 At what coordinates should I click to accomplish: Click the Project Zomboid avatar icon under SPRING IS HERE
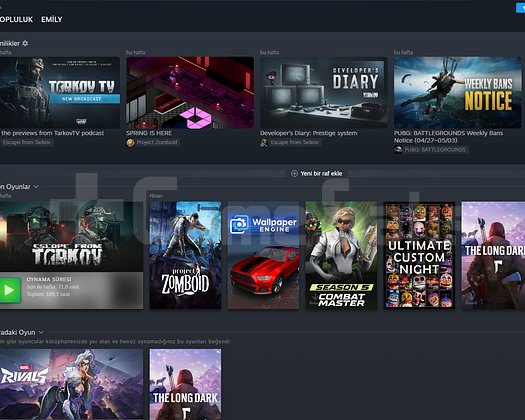pos(130,142)
